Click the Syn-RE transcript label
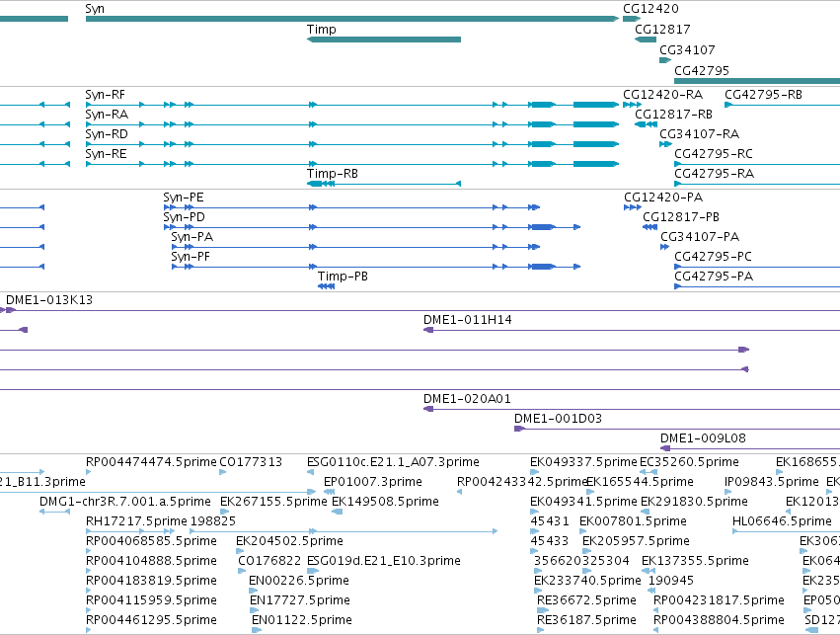Screen dimensions: 840x635 [x=106, y=154]
